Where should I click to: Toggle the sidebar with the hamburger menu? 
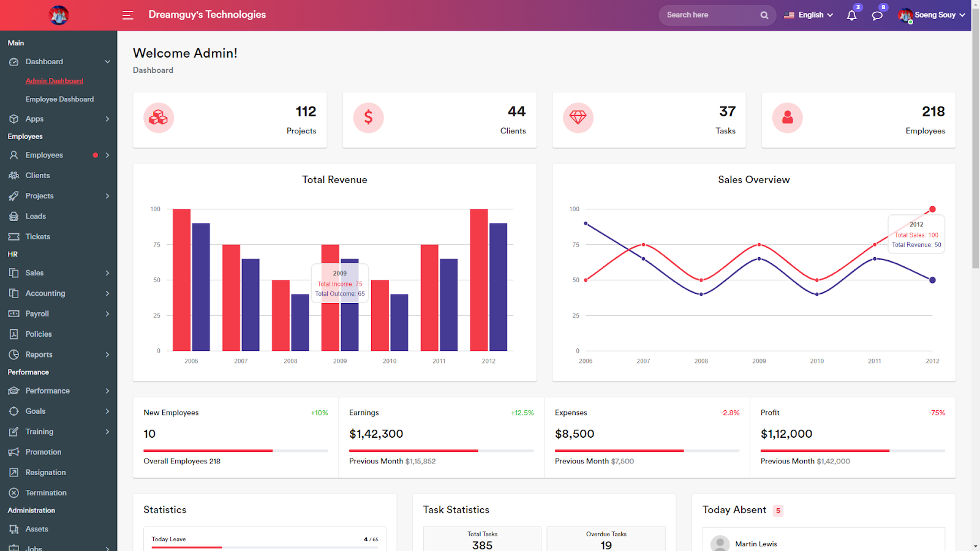127,15
